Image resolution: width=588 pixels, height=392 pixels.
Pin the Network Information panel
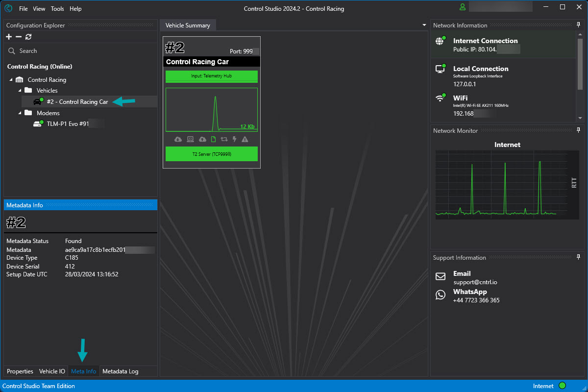tap(579, 24)
